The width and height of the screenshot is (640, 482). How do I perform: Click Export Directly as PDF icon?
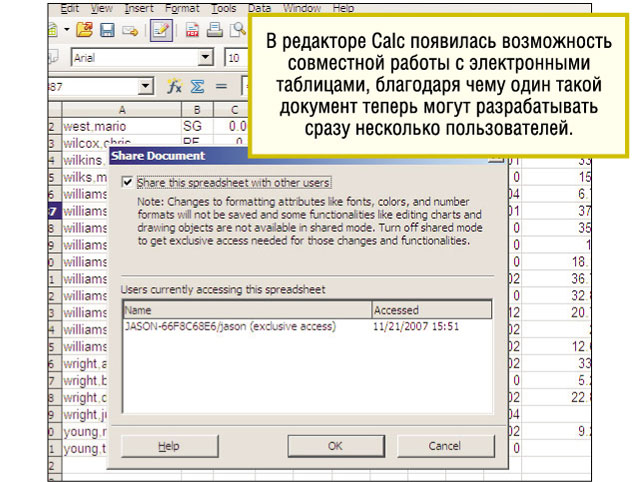click(192, 30)
